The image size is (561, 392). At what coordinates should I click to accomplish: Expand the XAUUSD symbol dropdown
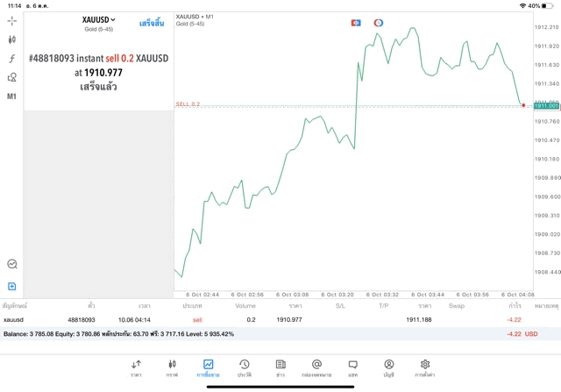pyautogui.click(x=98, y=19)
